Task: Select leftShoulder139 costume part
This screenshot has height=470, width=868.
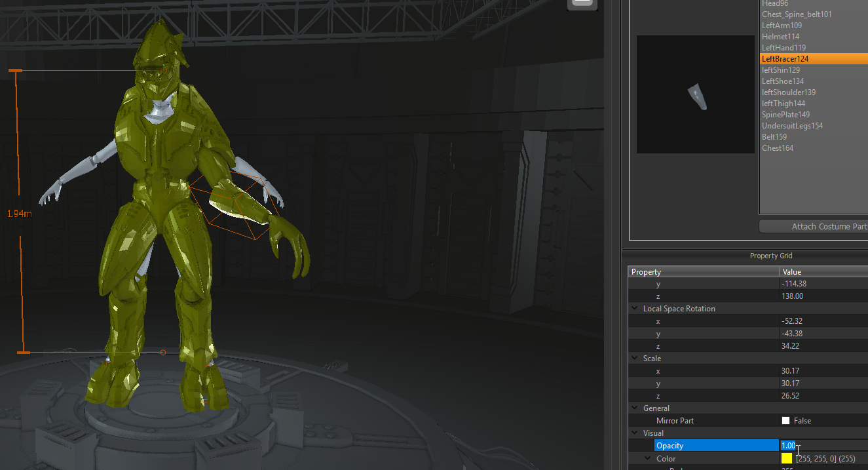Action: 789,92
